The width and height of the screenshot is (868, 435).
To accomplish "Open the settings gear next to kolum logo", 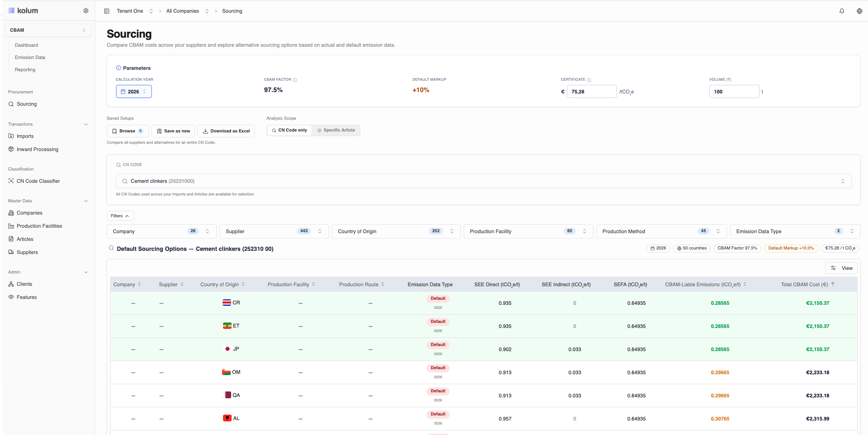I will click(x=86, y=11).
